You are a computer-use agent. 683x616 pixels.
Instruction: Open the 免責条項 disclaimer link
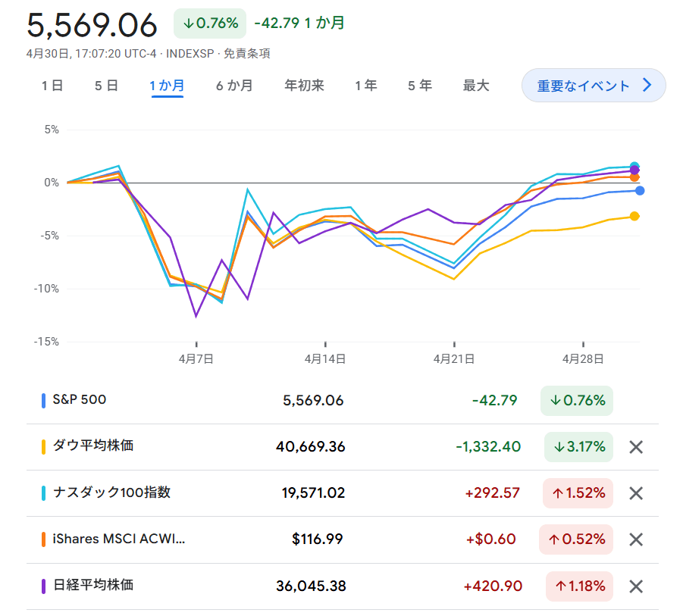point(246,54)
